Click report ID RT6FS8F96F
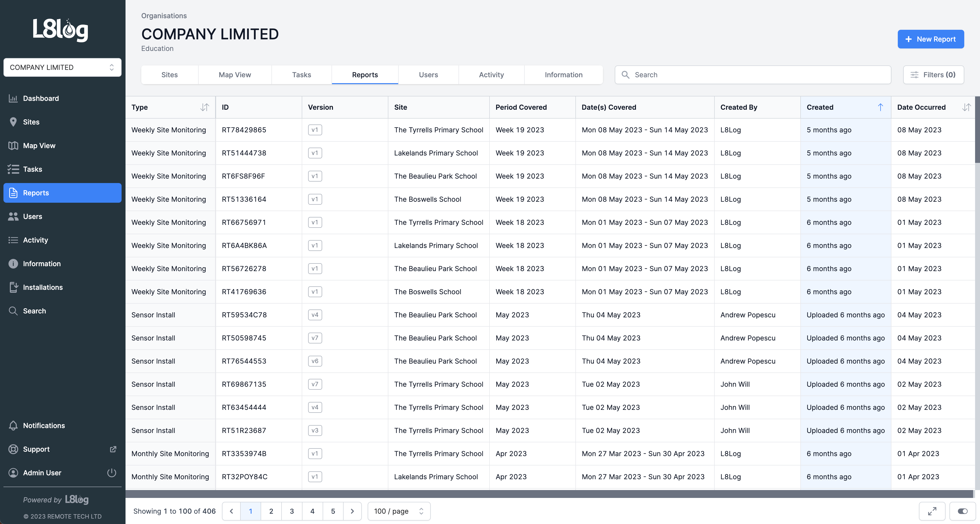 243,176
